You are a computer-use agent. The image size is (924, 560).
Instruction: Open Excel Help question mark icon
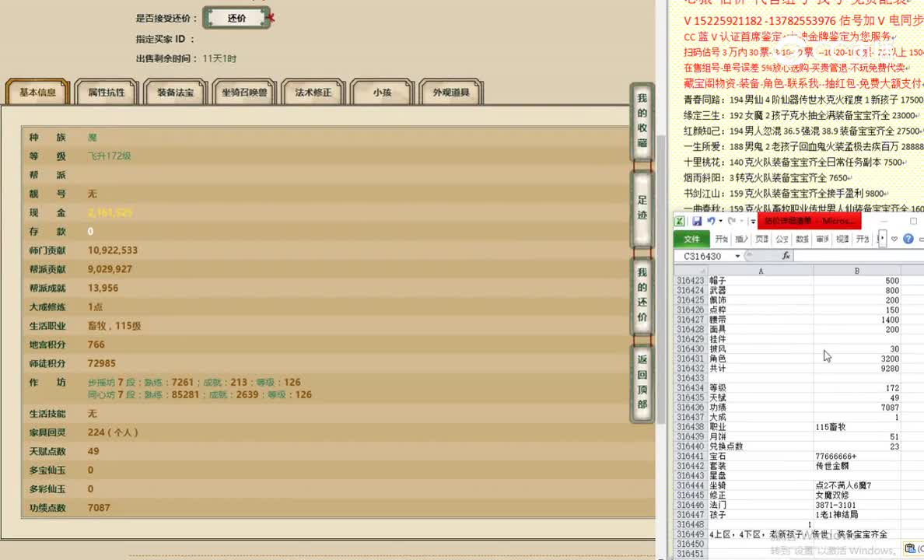click(908, 239)
